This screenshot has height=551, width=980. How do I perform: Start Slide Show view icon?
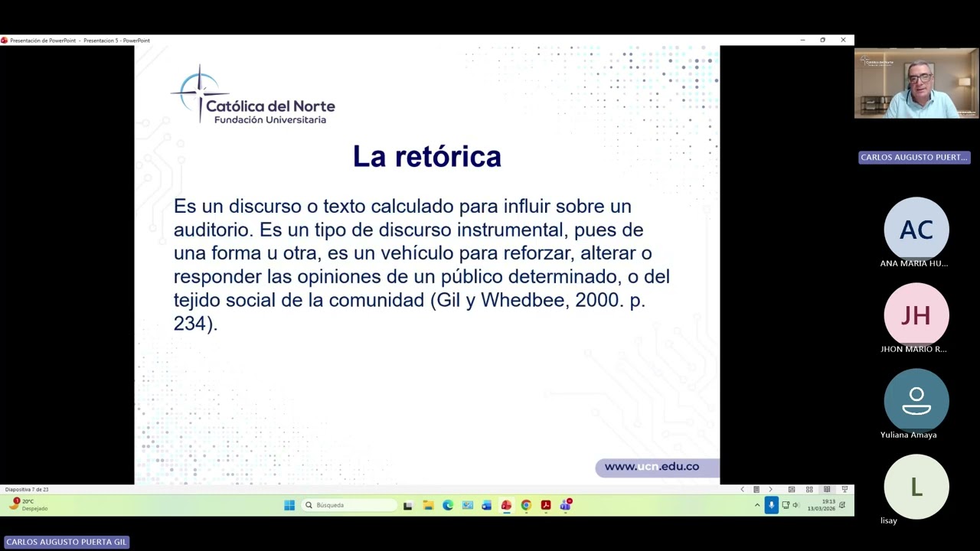point(844,490)
